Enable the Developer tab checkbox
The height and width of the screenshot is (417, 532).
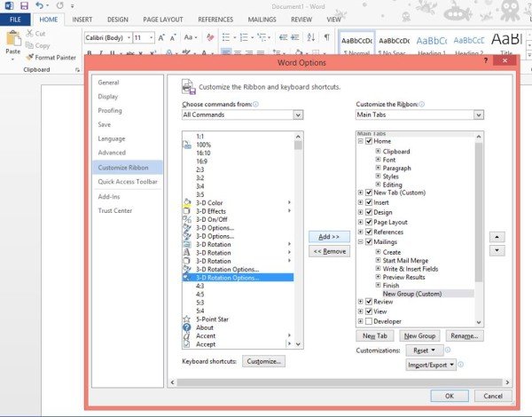369,321
